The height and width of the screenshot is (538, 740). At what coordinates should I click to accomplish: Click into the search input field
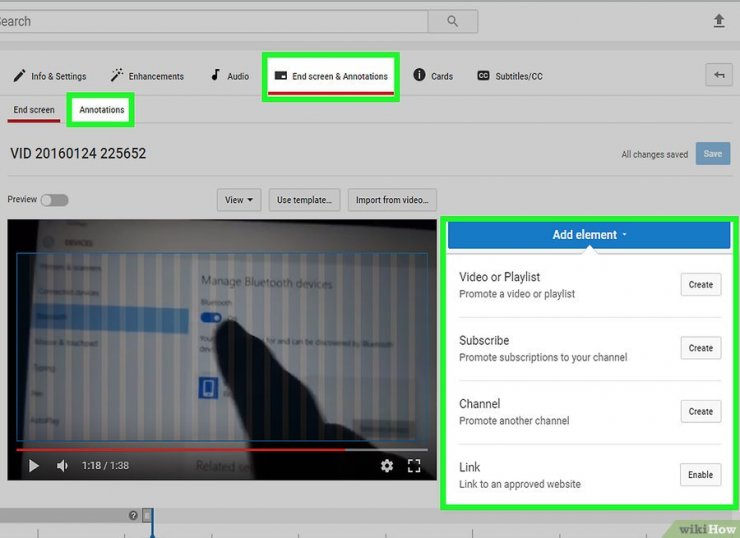210,21
